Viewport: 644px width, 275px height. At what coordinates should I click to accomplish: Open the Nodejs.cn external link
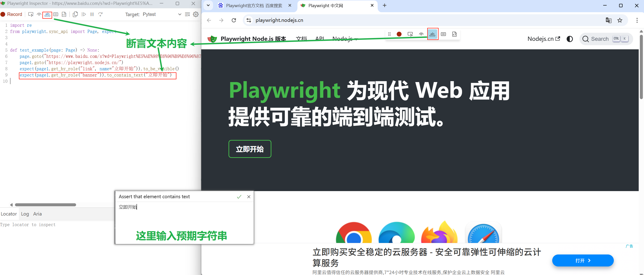tap(543, 39)
